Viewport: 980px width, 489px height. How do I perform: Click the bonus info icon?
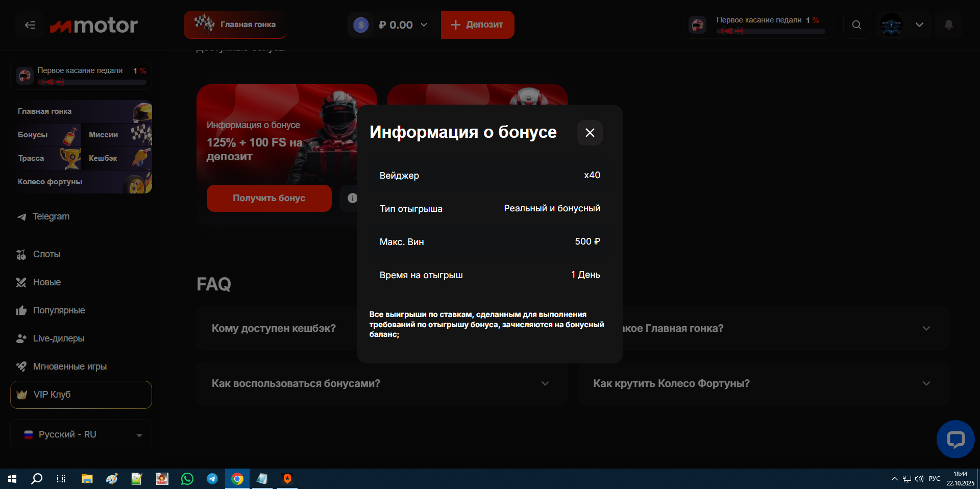coord(352,198)
